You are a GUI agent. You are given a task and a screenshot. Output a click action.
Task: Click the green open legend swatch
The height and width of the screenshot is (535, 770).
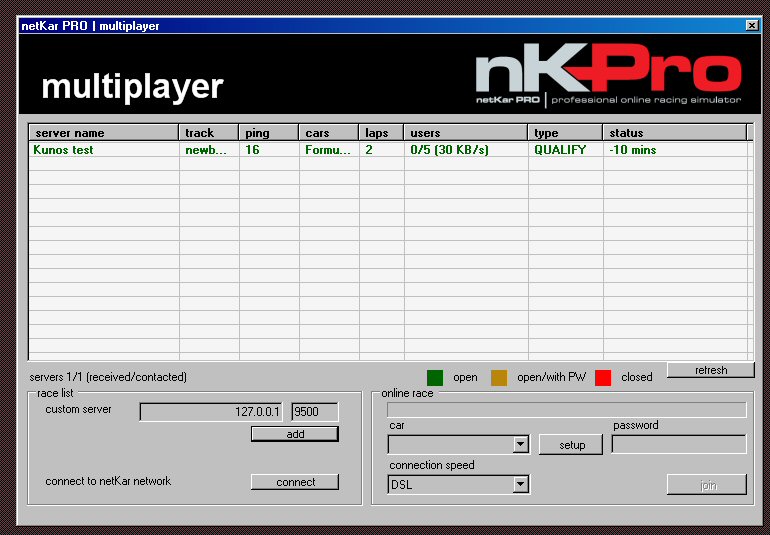(435, 378)
